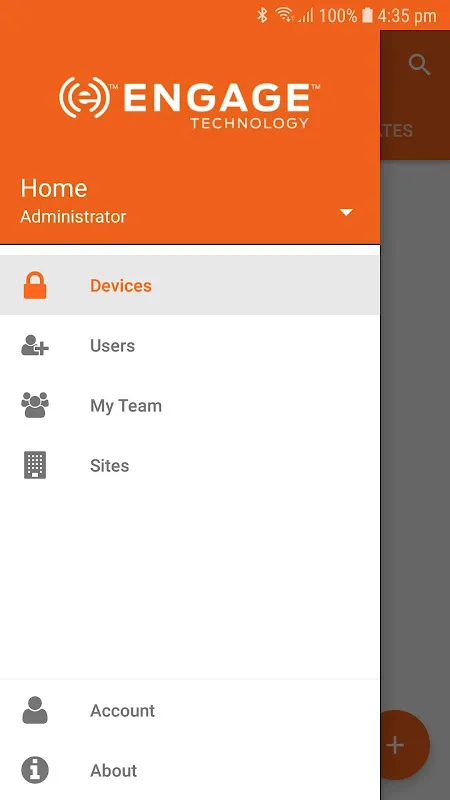Tap the person icon beside Account

pyautogui.click(x=35, y=710)
